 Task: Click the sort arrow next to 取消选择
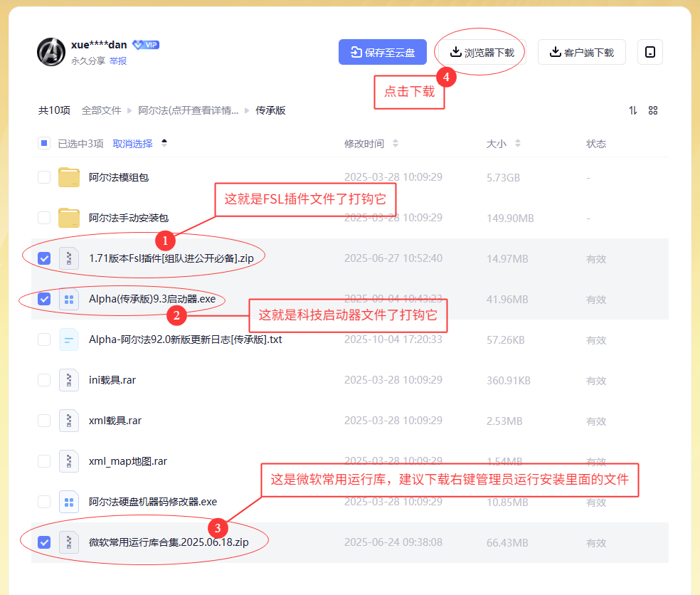pyautogui.click(x=164, y=144)
